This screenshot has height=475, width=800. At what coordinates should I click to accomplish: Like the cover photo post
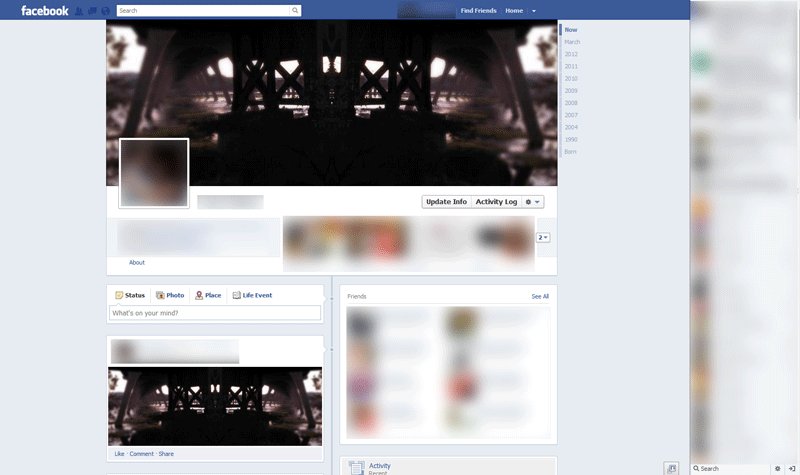click(x=119, y=454)
